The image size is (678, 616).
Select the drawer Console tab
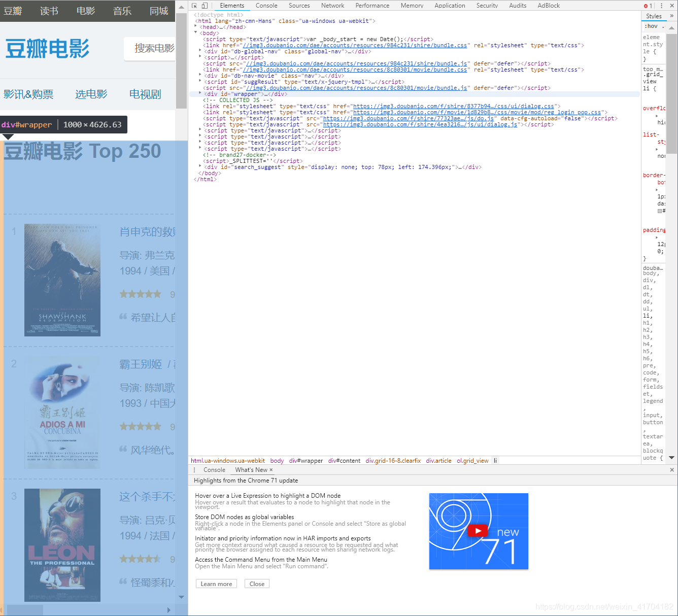click(x=214, y=470)
